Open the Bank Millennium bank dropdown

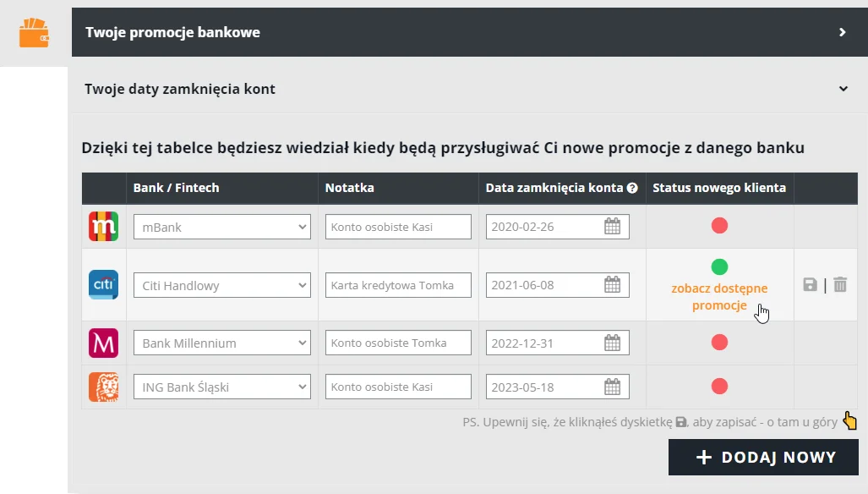(221, 343)
